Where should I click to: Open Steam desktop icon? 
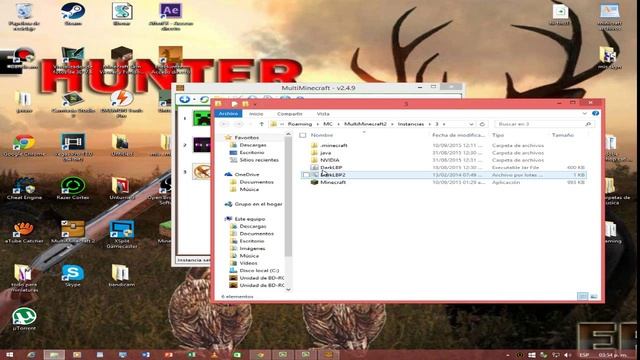(x=73, y=14)
